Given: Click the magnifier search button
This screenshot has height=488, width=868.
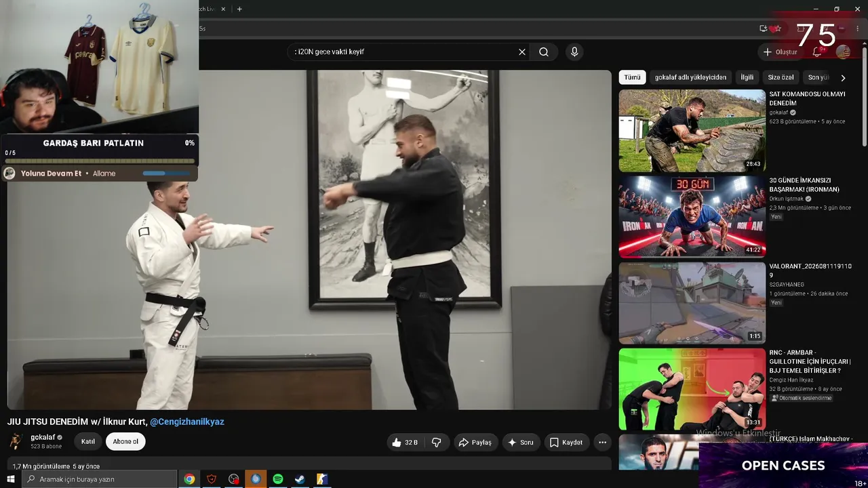Looking at the screenshot, I should click(x=544, y=52).
